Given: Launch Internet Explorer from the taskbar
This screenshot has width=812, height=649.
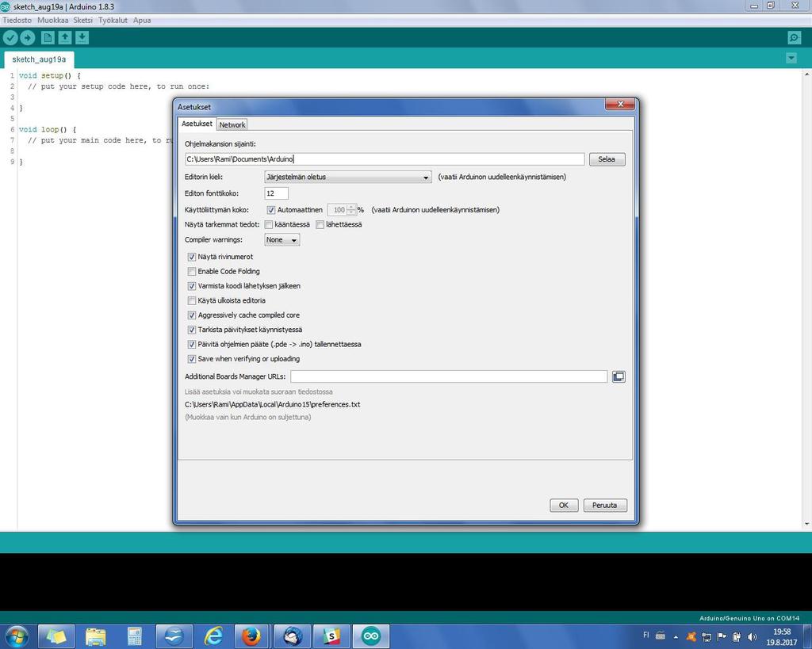Looking at the screenshot, I should [213, 636].
